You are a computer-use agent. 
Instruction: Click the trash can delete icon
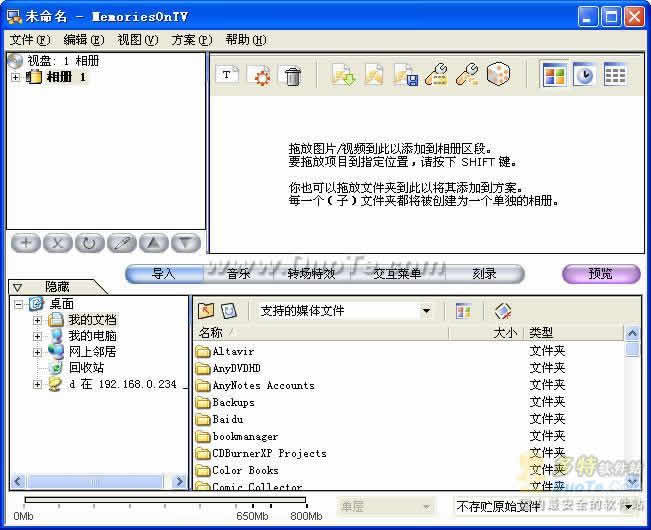(292, 76)
